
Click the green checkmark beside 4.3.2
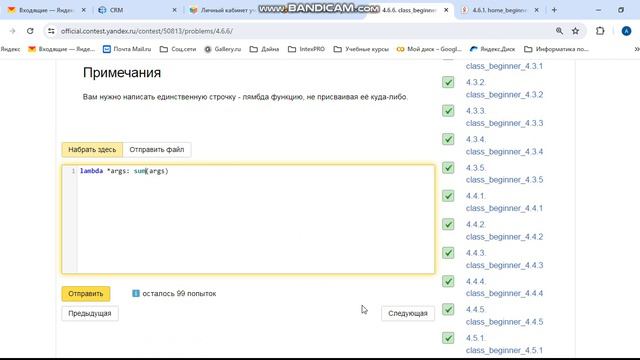coord(448,82)
